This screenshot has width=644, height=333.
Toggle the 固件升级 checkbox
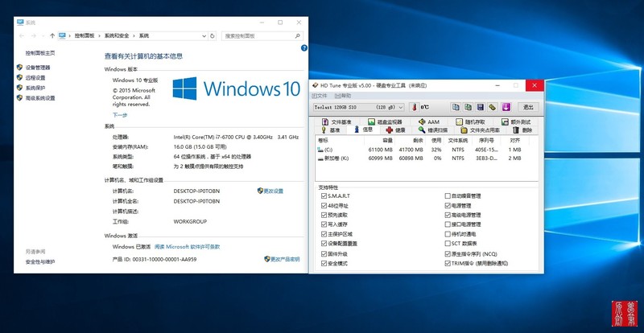point(324,253)
